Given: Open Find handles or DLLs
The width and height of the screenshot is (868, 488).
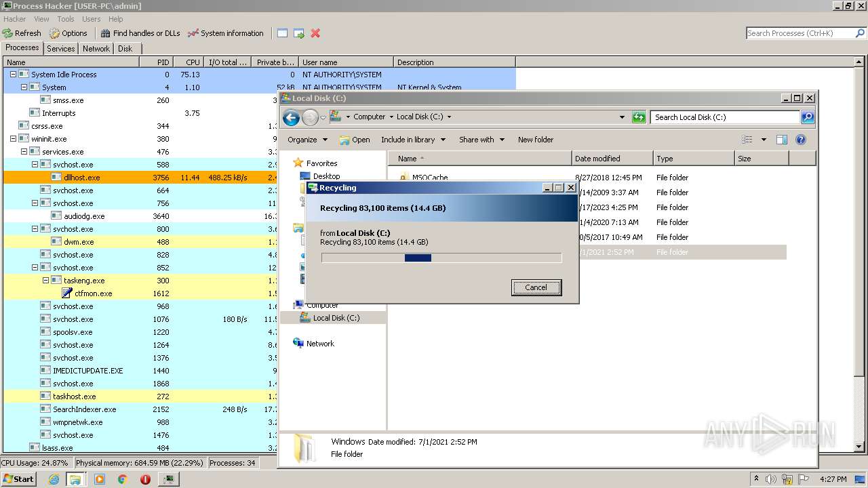Looking at the screenshot, I should [x=140, y=33].
